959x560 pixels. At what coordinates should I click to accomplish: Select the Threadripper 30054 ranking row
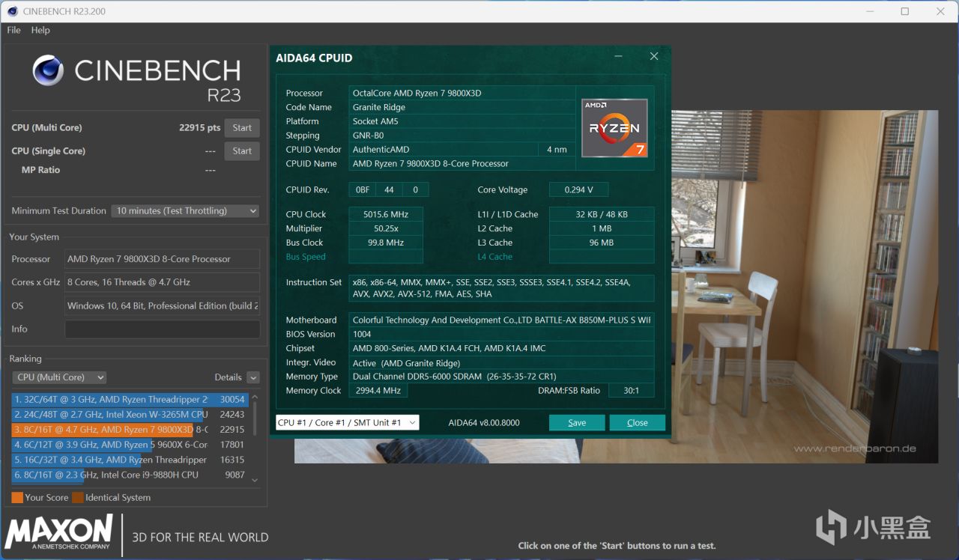[130, 400]
